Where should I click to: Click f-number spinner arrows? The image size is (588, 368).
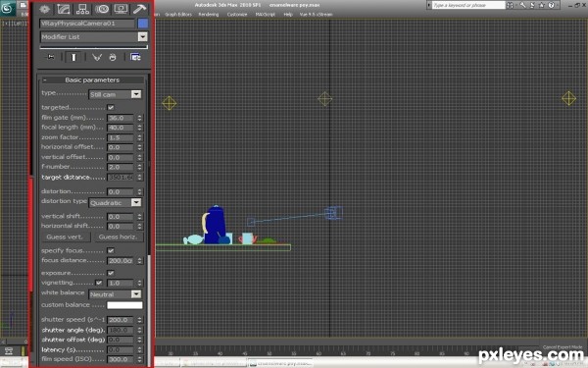139,167
